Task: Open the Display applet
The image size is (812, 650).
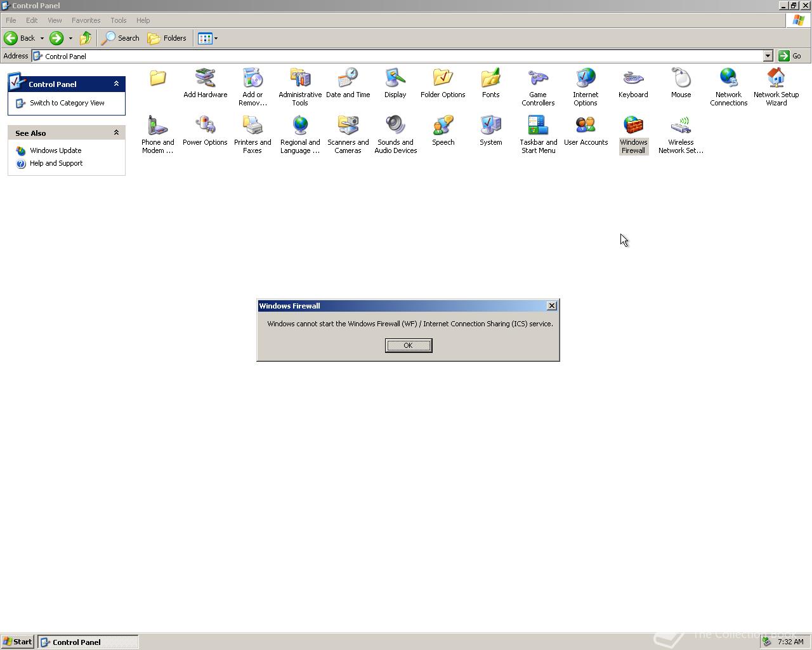Action: point(395,84)
